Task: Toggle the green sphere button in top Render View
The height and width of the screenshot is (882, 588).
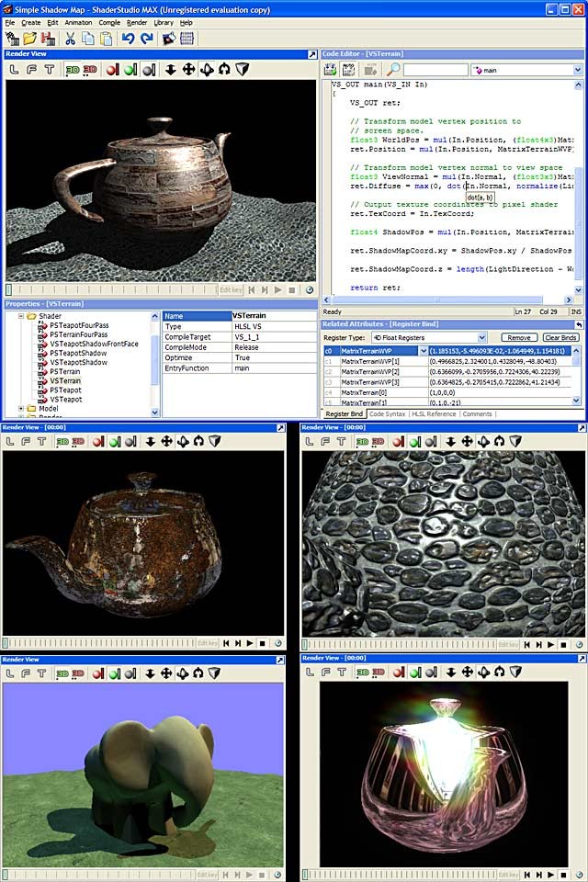Action: (130, 69)
